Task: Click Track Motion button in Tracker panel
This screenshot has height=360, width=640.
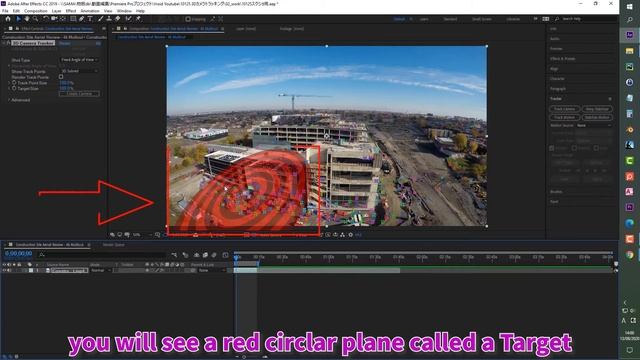Action: tap(564, 117)
